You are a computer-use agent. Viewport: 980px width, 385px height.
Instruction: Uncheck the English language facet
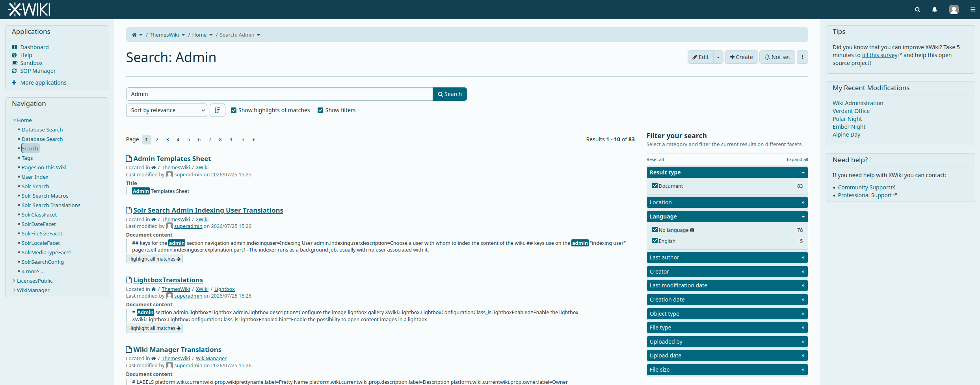click(x=655, y=241)
